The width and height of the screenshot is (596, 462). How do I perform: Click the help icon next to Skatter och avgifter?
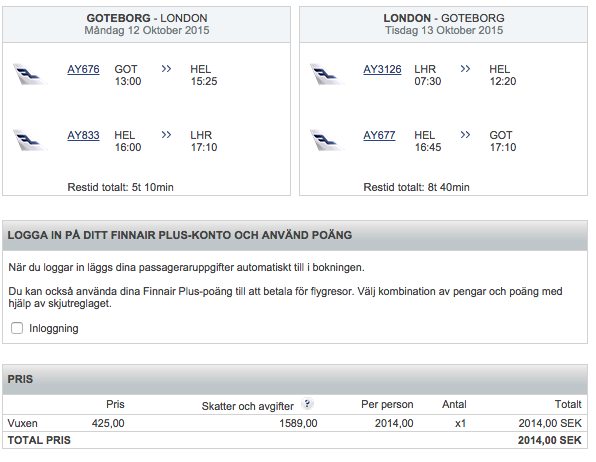click(x=307, y=404)
